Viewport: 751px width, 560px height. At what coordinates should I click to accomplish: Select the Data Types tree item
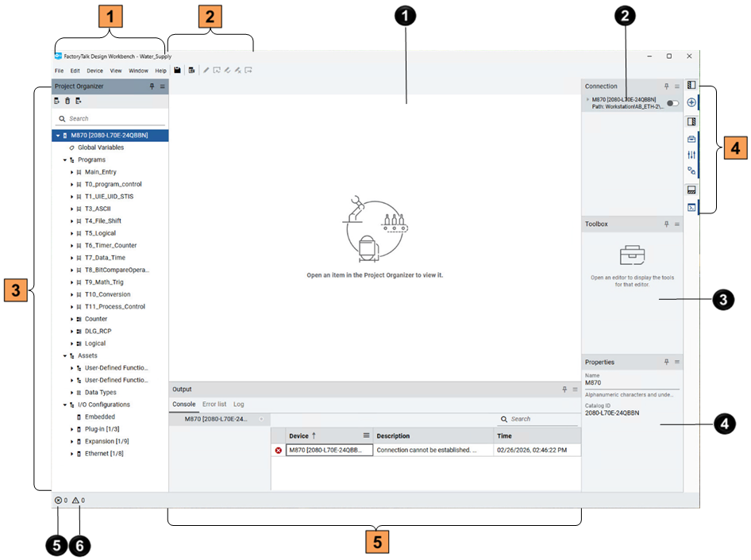point(101,393)
